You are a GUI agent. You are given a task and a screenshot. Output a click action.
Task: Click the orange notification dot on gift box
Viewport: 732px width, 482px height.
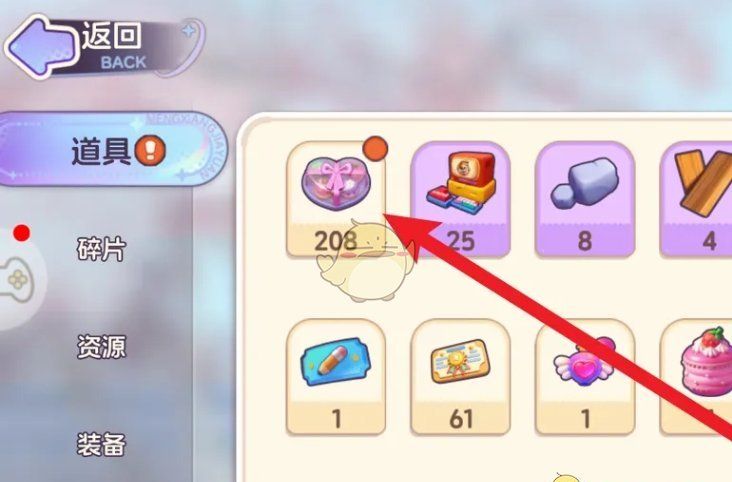tap(375, 149)
